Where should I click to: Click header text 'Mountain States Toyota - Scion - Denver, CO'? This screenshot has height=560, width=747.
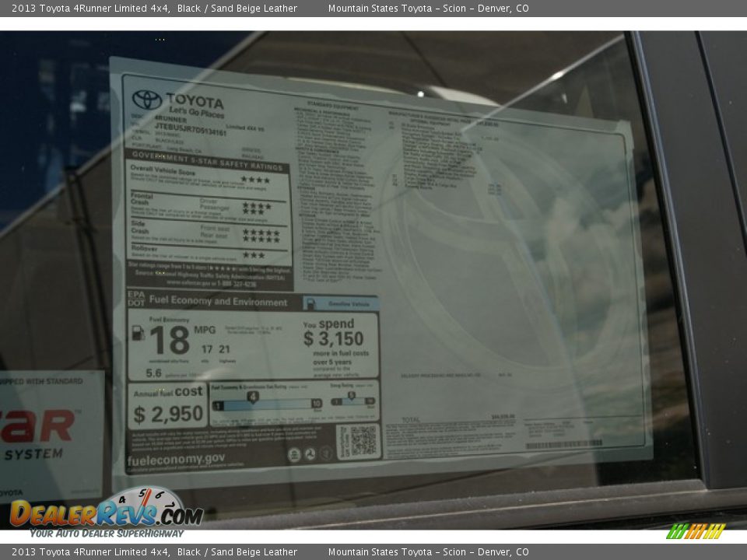(x=428, y=8)
